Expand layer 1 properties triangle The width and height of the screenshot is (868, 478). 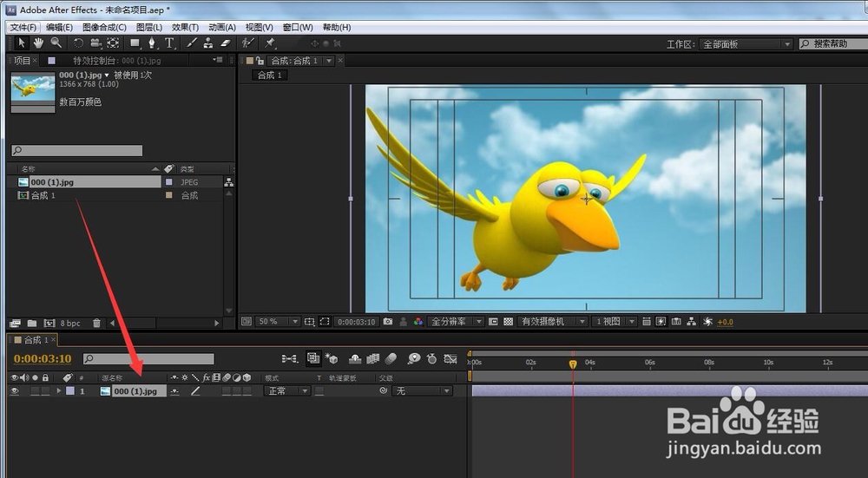coord(59,391)
